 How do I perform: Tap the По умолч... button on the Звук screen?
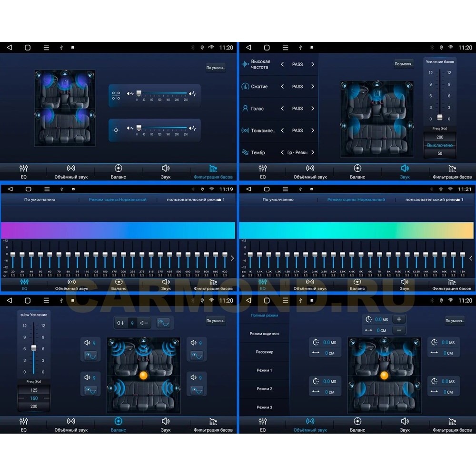pyautogui.click(x=404, y=64)
